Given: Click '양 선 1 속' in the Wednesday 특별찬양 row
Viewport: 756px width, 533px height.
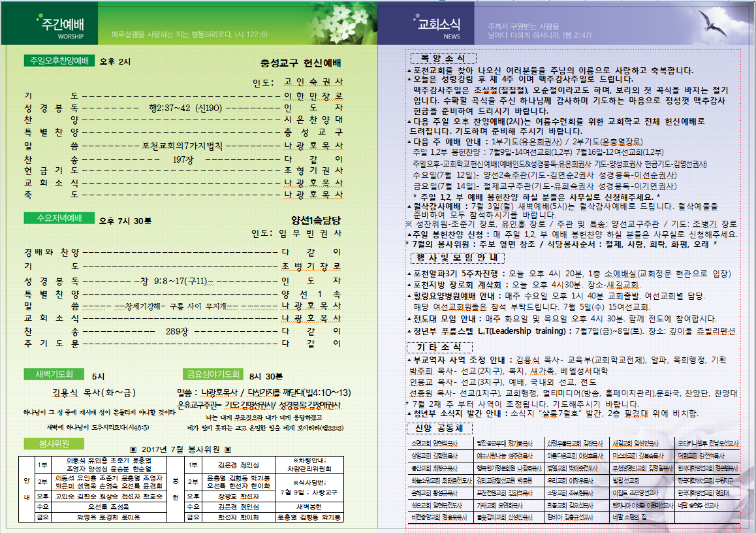Looking at the screenshot, I should click(311, 294).
